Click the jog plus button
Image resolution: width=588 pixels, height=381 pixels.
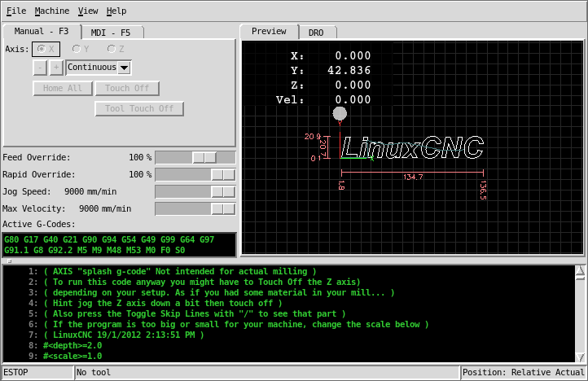(x=56, y=68)
